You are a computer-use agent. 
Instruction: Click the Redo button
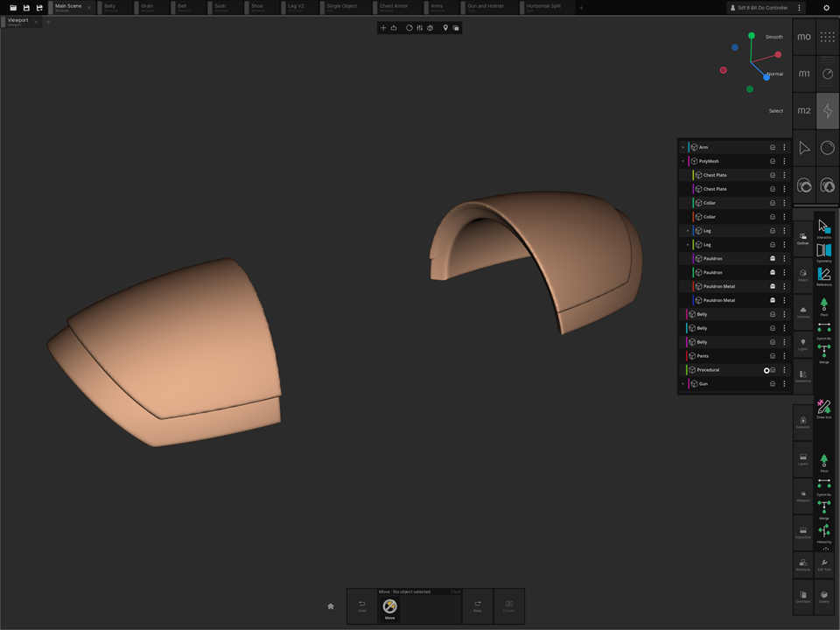click(x=478, y=605)
